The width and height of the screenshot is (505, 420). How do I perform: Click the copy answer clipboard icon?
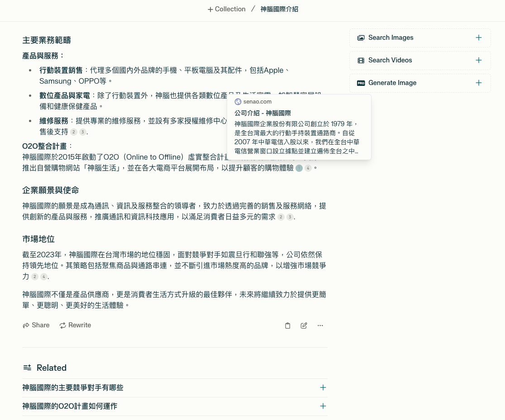pos(287,326)
